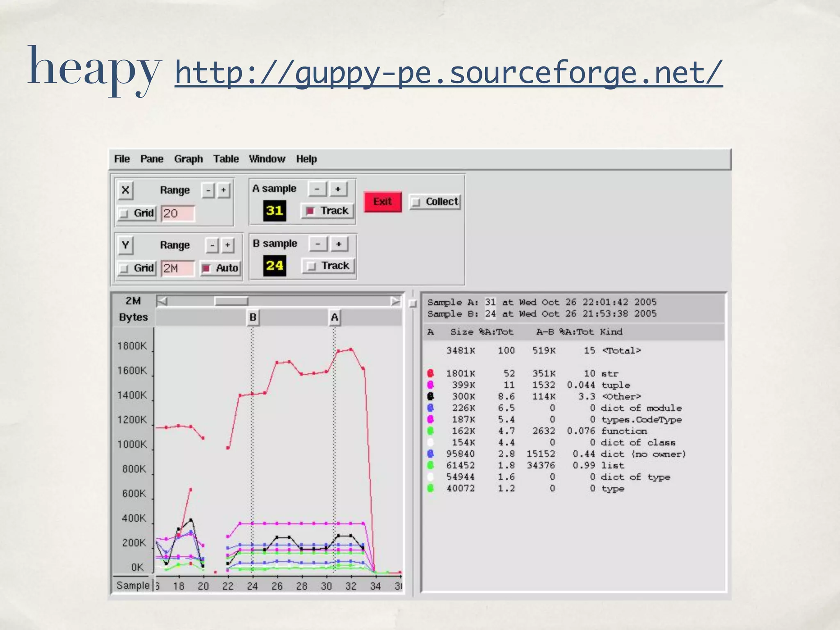Select the <Total> row in table
The width and height of the screenshot is (840, 630).
point(543,351)
